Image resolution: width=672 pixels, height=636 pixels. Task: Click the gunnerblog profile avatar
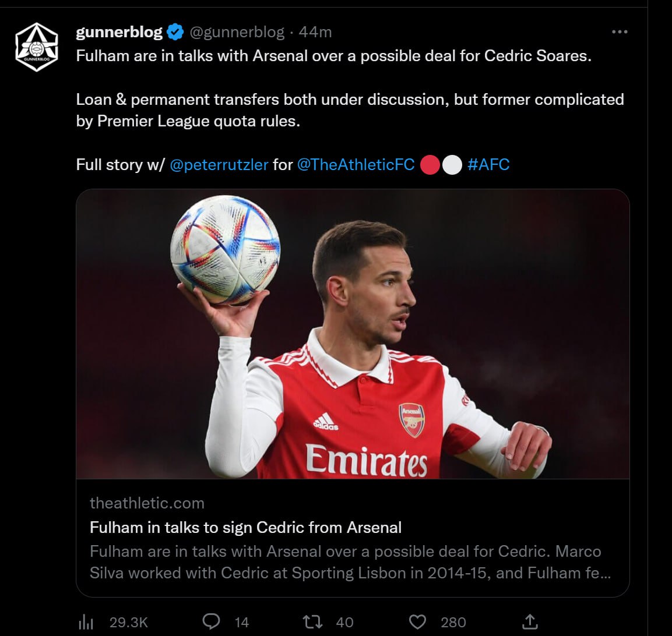coord(37,47)
